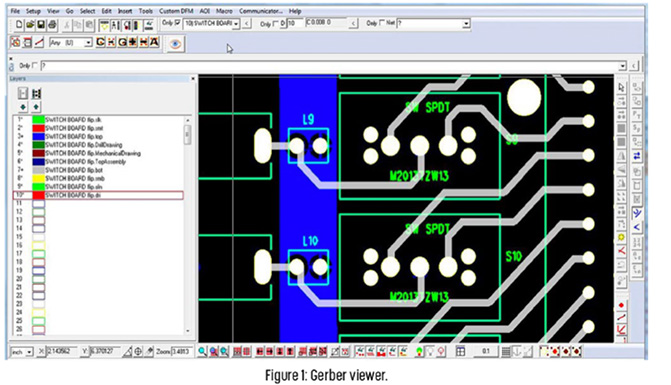Select the arrow pointer tool on right toolbar

click(x=621, y=87)
